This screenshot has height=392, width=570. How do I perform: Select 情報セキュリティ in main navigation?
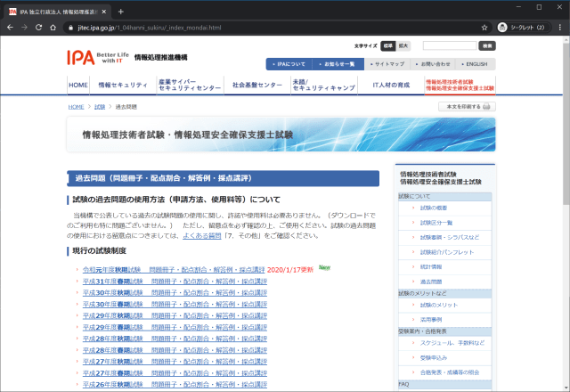123,86
